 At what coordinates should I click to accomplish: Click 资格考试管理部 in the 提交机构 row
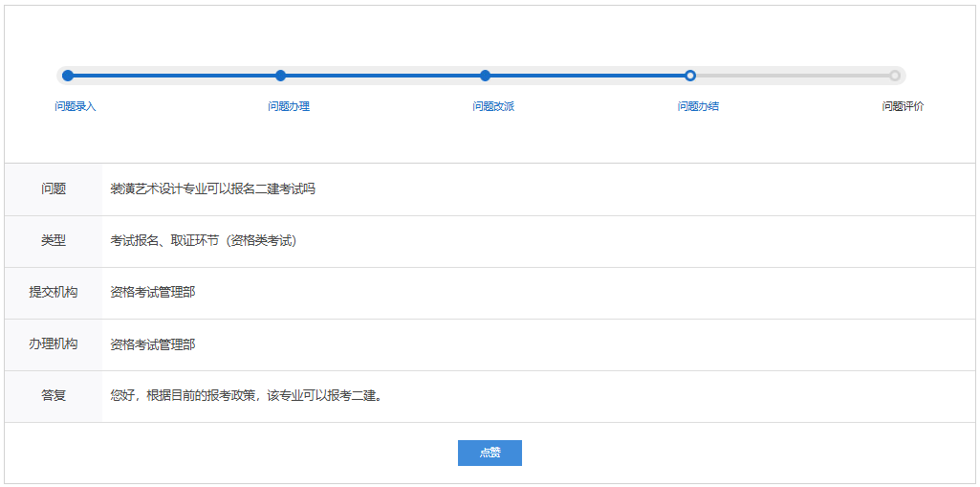(x=153, y=293)
